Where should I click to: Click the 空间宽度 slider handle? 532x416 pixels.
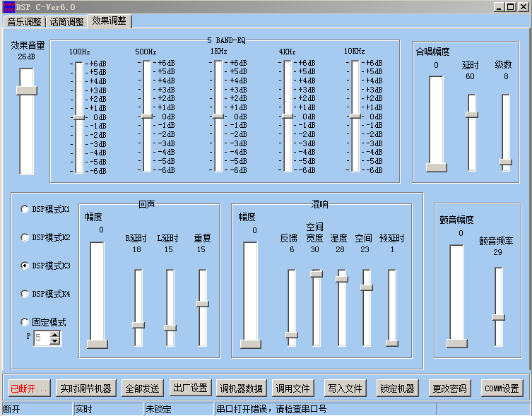[317, 274]
